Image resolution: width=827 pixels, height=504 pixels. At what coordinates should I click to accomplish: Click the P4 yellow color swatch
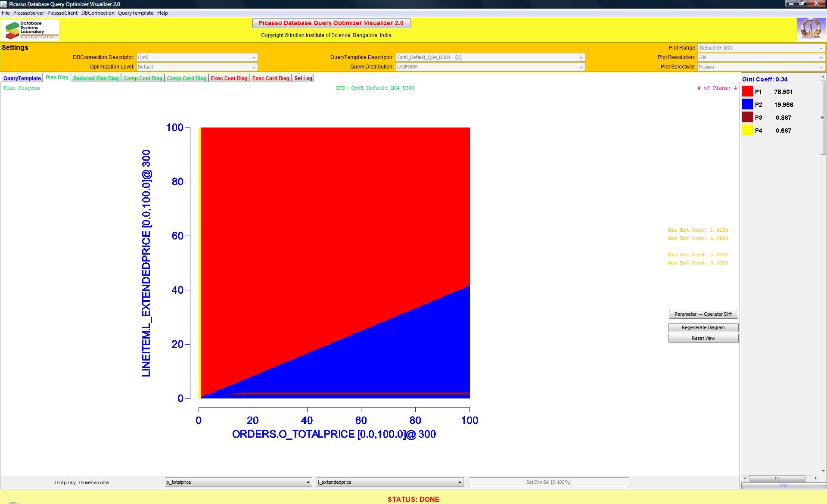pyautogui.click(x=747, y=130)
